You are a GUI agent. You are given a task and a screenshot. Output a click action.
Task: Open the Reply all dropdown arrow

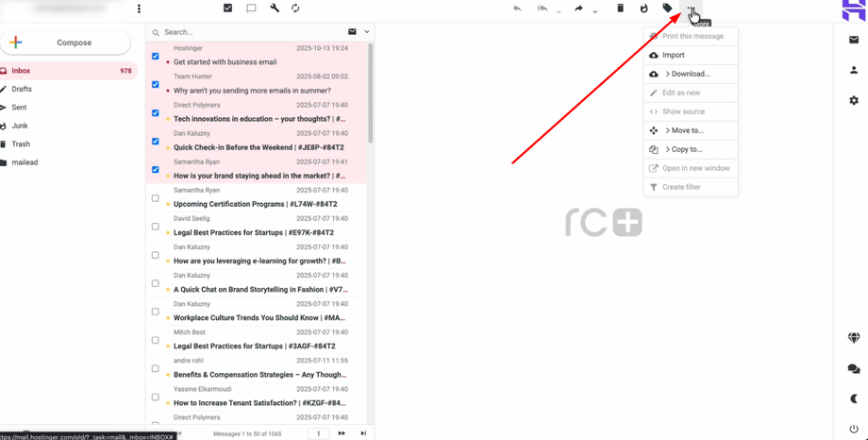(559, 11)
